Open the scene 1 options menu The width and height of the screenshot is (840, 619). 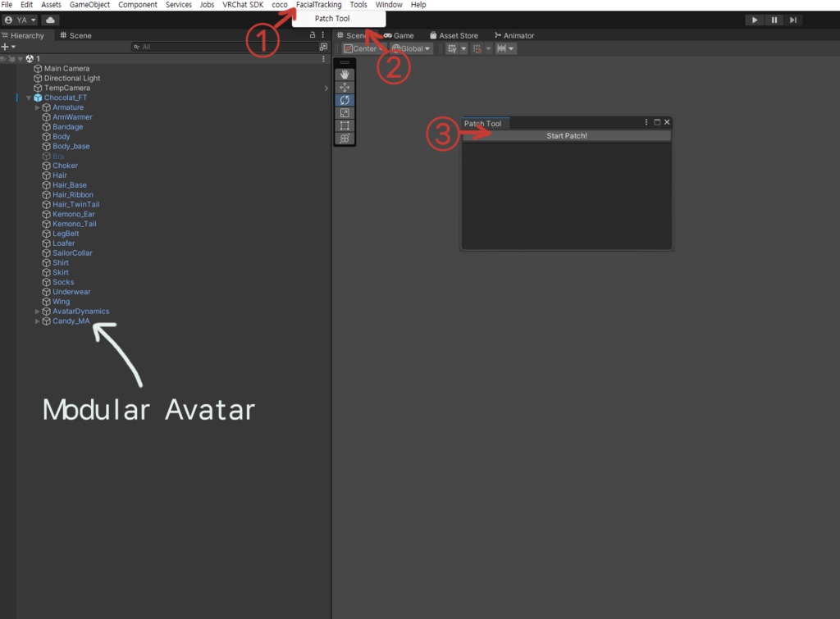point(323,59)
